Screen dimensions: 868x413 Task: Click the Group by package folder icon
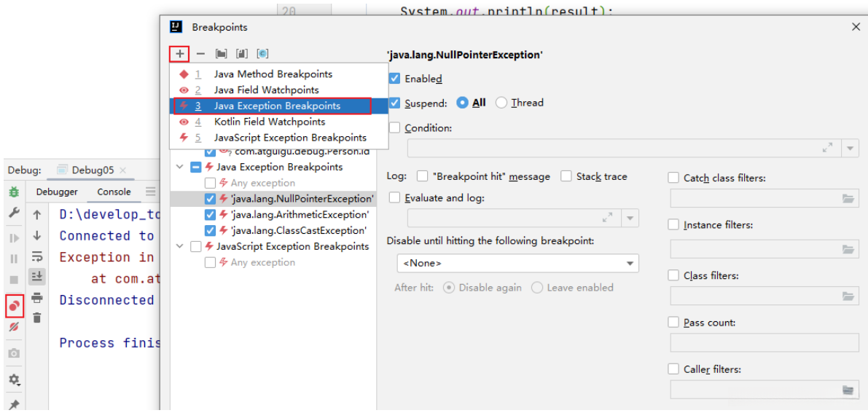point(222,54)
